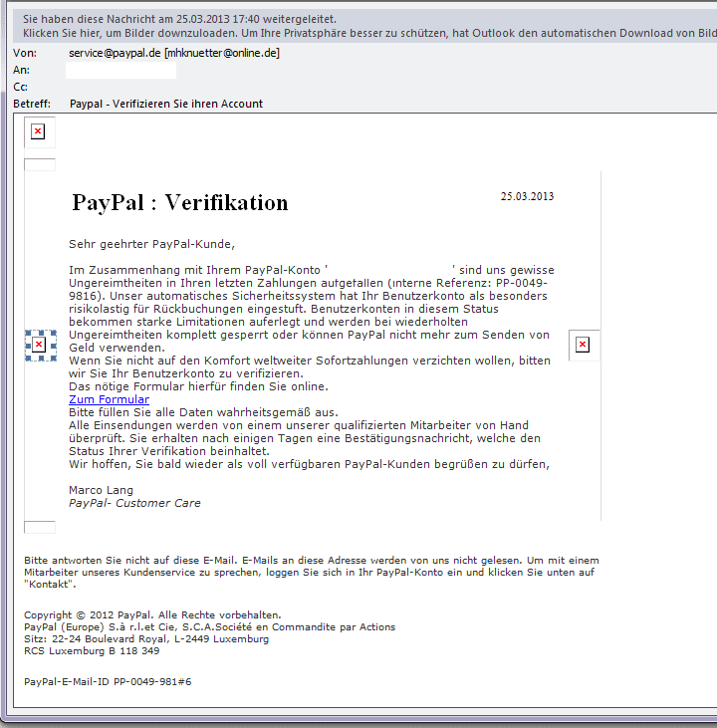Viewport: 717px width, 728px height.
Task: Click greeting 'Sehr geehrter PayPal-Kunde,'
Action: click(x=151, y=244)
